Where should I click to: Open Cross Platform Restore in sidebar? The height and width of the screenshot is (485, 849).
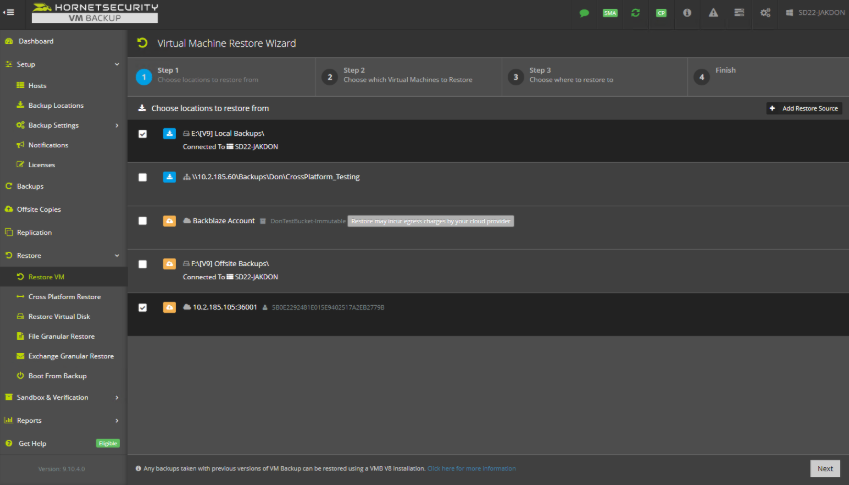coord(64,296)
